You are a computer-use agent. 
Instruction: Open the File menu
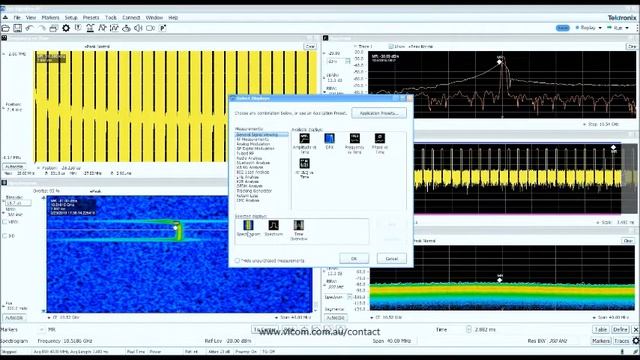point(17,18)
